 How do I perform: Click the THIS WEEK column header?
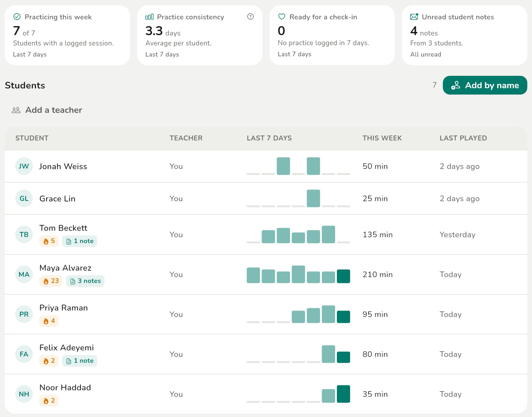[x=382, y=138]
